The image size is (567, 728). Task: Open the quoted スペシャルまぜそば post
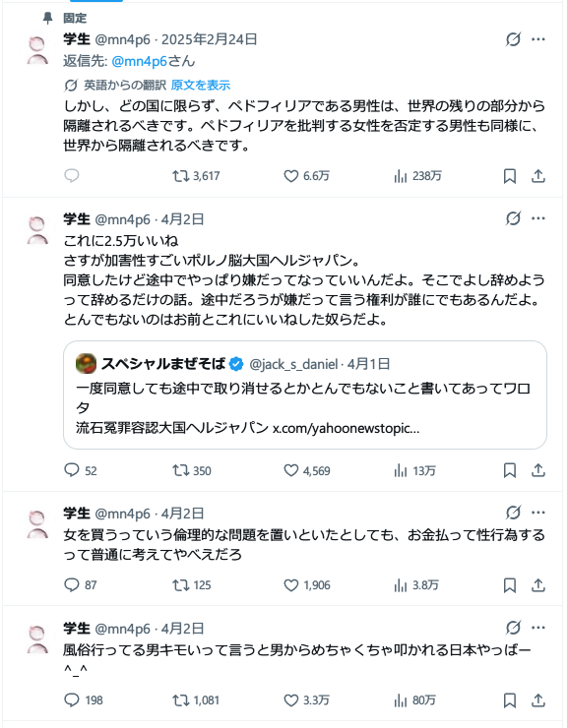coord(305,395)
